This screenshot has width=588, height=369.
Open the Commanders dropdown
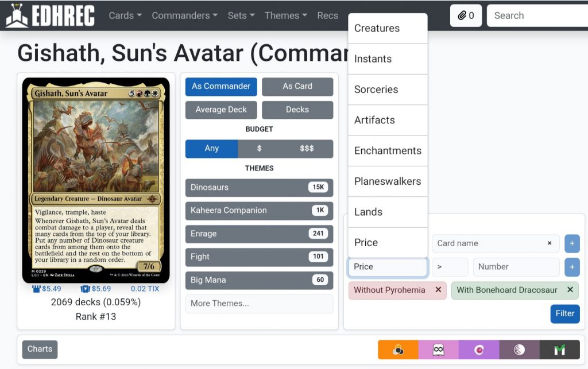click(184, 15)
